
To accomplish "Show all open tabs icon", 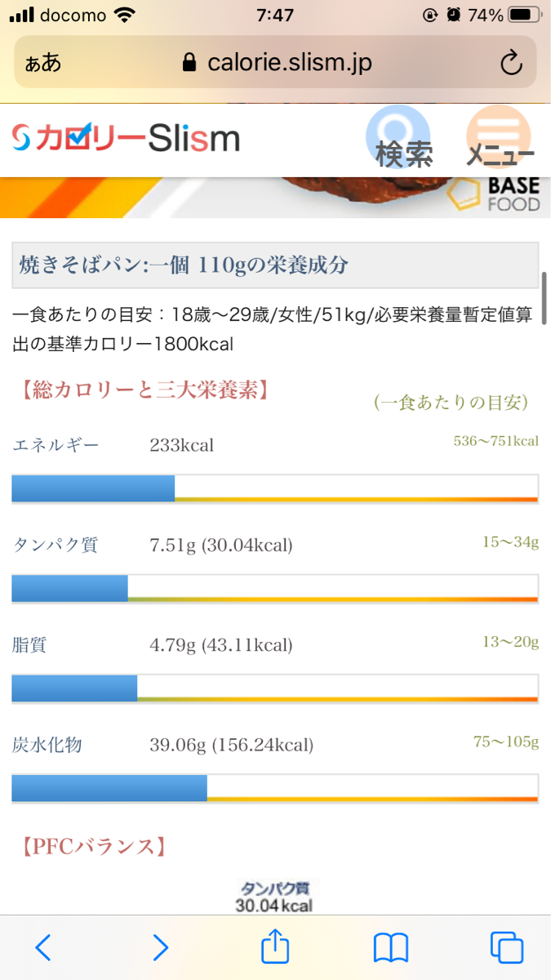I will pos(507,947).
